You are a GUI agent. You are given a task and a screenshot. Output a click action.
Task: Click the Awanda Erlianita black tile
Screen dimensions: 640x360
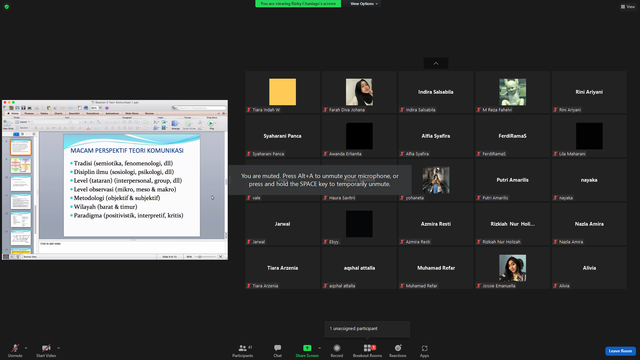point(359,136)
